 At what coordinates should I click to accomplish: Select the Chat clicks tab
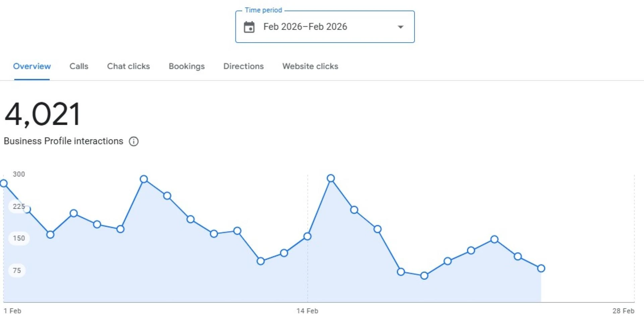tap(128, 66)
